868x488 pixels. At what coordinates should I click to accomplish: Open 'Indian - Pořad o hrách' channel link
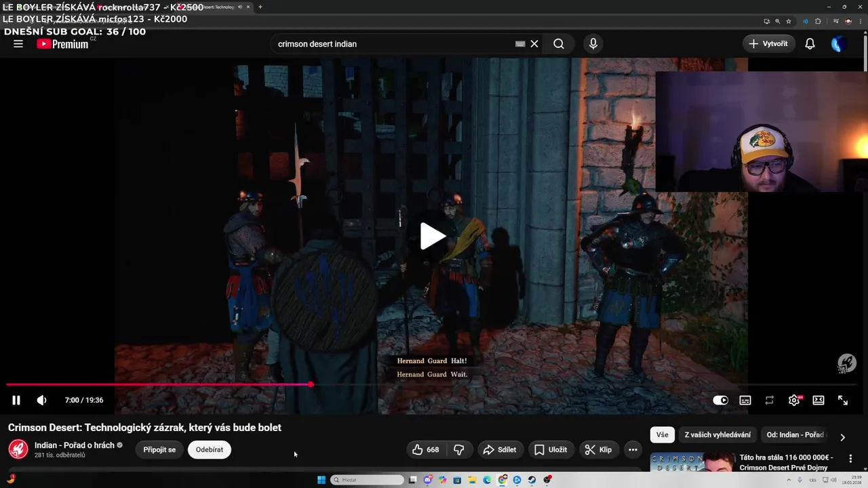(x=75, y=445)
